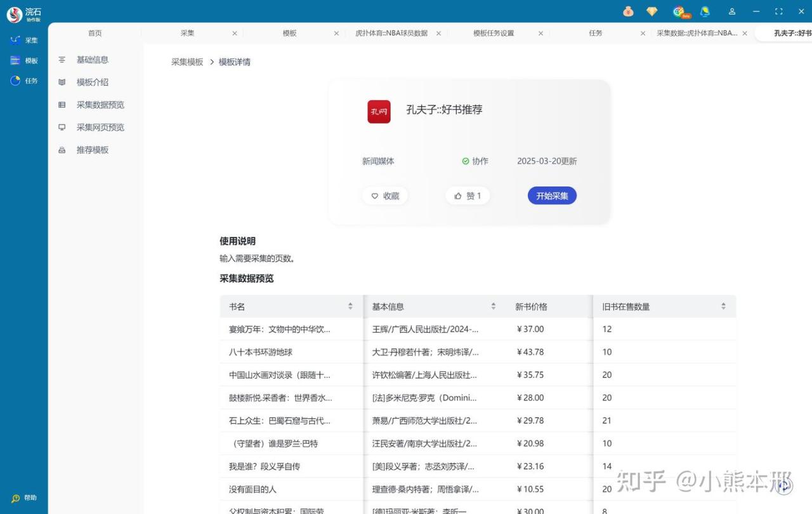Go to 推荐模板 section
Screen dimensions: 812x514
(93, 150)
